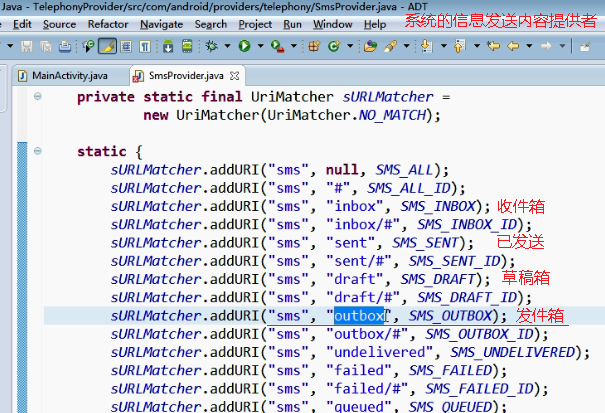Click the Last Edit Location icon
This screenshot has width=605, height=413.
pos(493,46)
